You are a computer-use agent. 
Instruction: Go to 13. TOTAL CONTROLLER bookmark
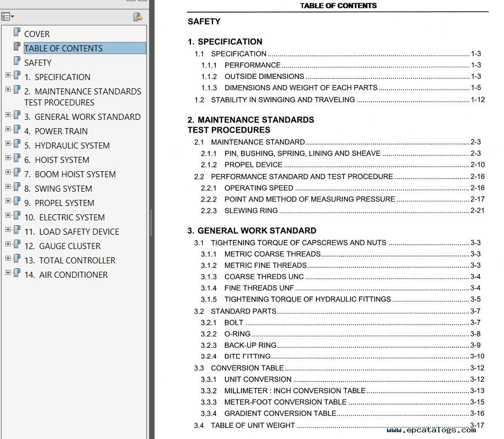[x=70, y=260]
